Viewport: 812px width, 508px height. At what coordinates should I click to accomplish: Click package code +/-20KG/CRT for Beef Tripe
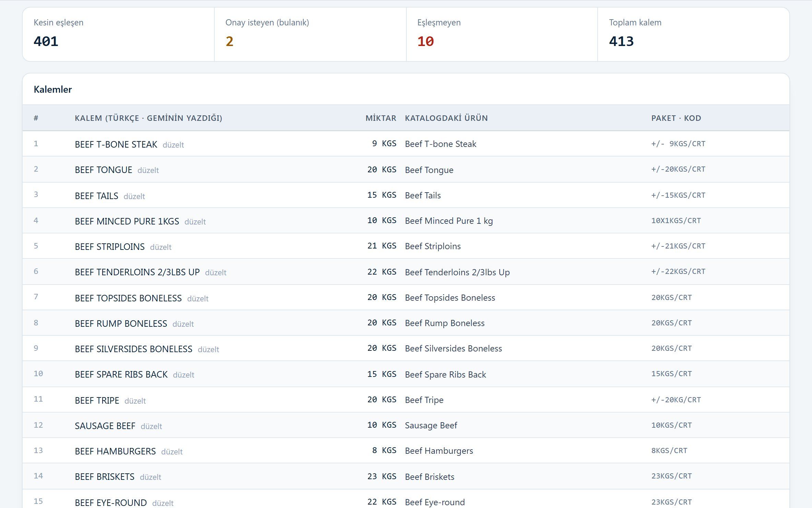(676, 400)
